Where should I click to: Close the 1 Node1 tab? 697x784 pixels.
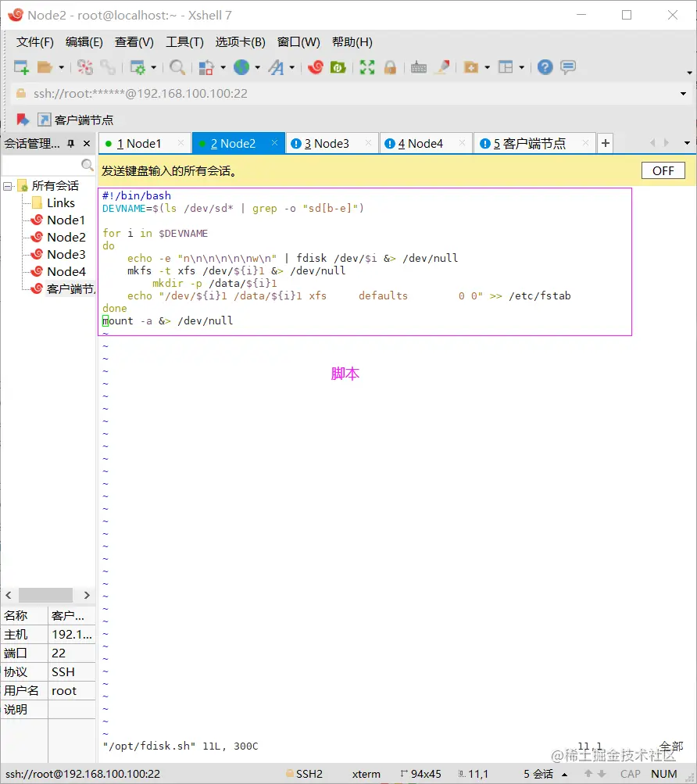[181, 143]
